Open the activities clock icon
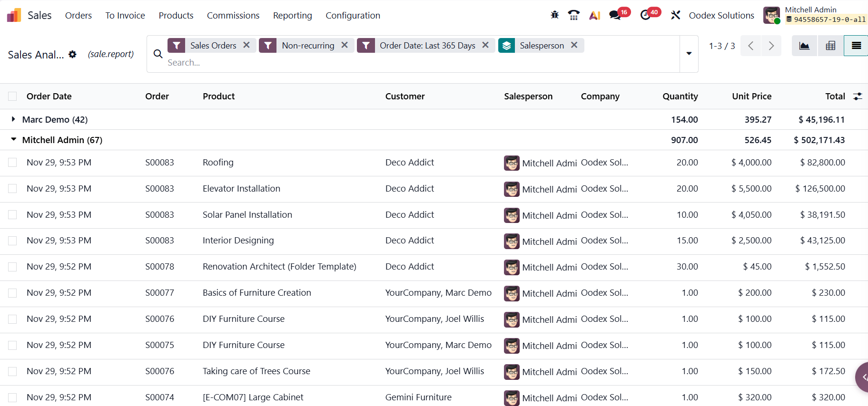The image size is (868, 406). point(645,15)
